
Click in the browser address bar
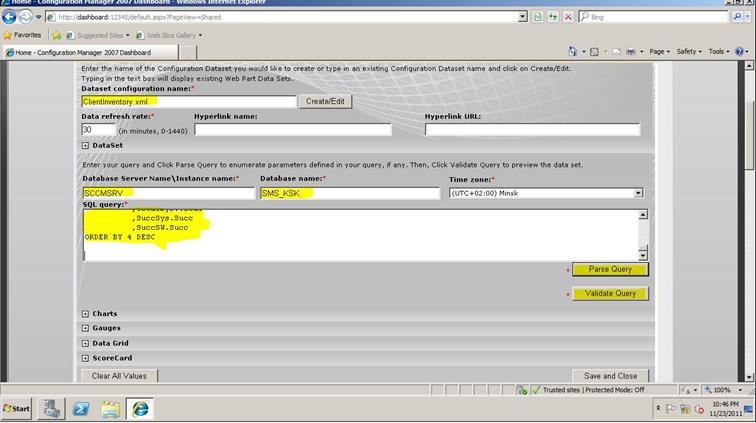(282, 17)
